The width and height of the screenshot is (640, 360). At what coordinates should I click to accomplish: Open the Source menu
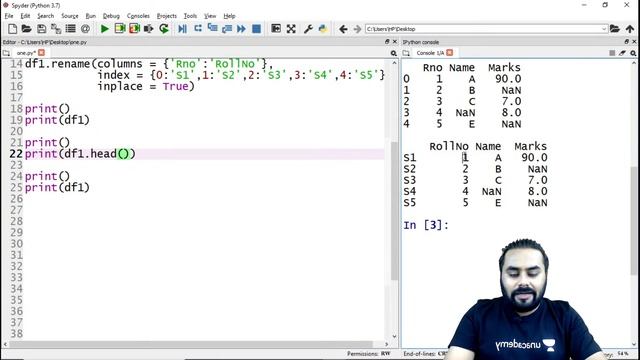(70, 16)
